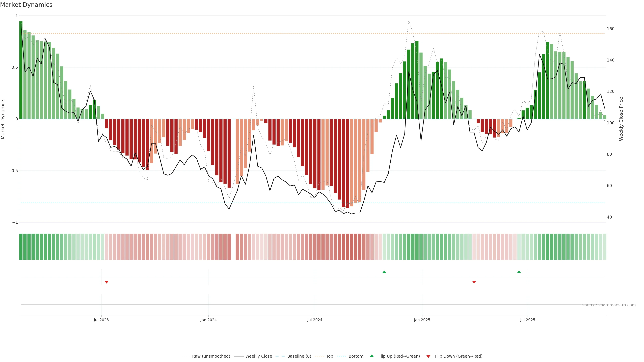
Task: Click the first green Flip Up triangle marker
Action: tap(384, 272)
